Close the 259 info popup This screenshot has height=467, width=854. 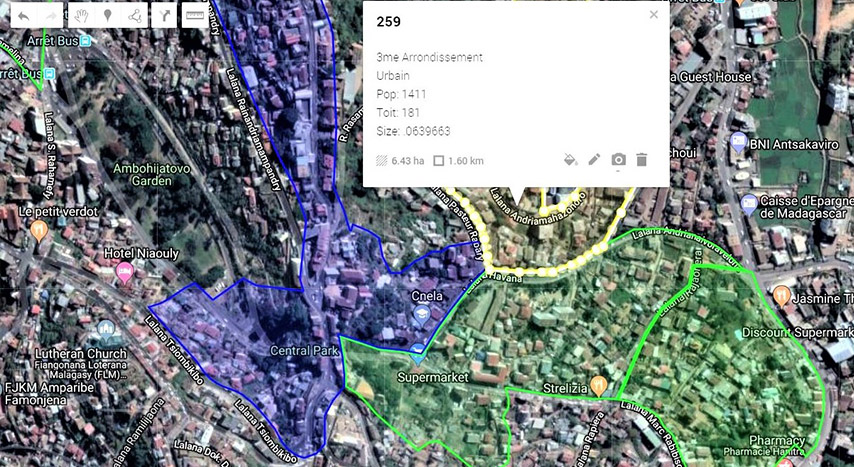[654, 15]
